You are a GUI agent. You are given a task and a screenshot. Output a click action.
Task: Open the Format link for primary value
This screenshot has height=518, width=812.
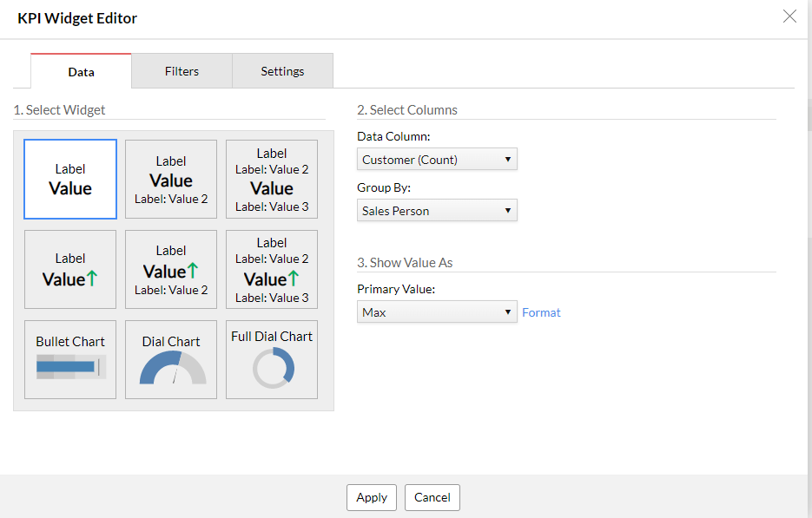541,312
